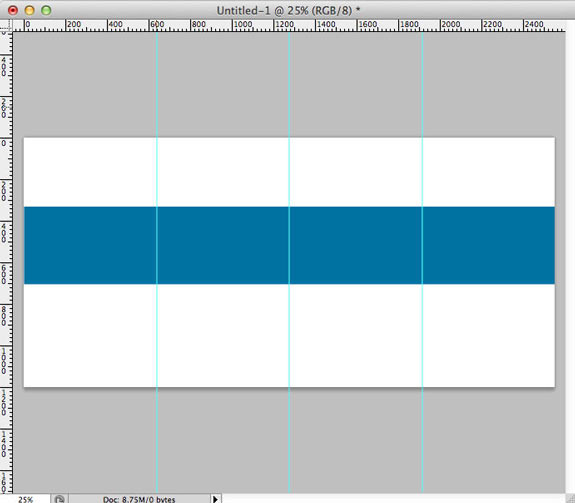The height and width of the screenshot is (503, 575).
Task: Close the Untitled-1 document window
Action: click(13, 10)
